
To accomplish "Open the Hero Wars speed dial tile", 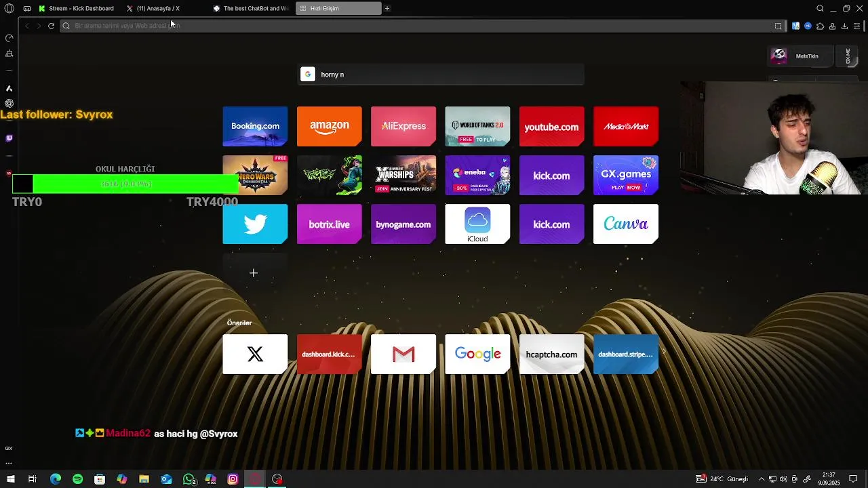I will 255,175.
